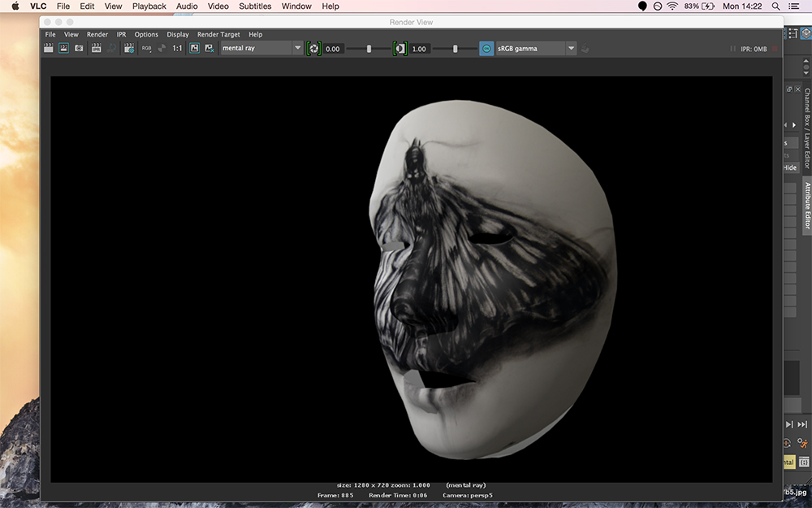Screen dimensions: 812x508
Task: Open the IPR menu
Action: click(121, 35)
